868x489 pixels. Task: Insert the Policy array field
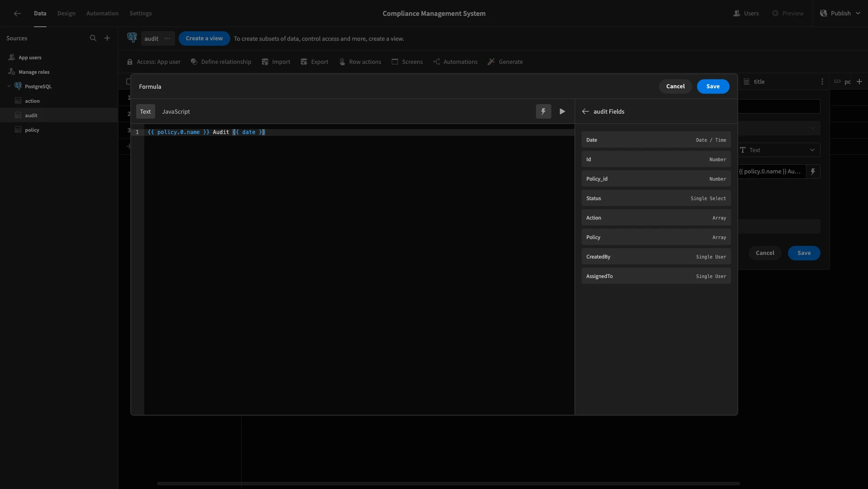656,237
